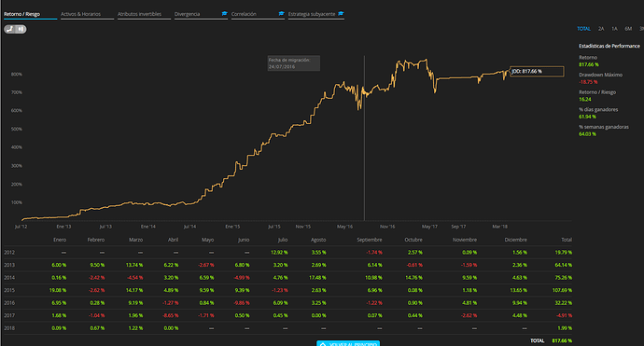This screenshot has height=346, width=644.
Task: Click 2015 Enero cell 19.08 %
Action: point(58,290)
